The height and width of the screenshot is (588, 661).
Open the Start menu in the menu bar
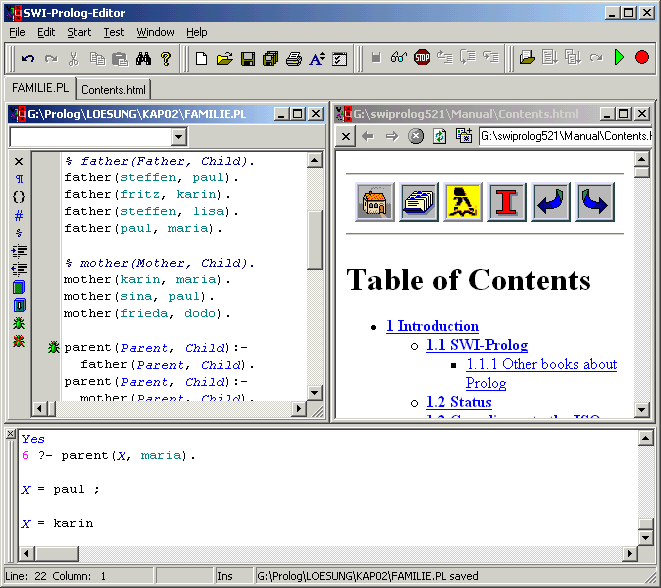coord(79,32)
